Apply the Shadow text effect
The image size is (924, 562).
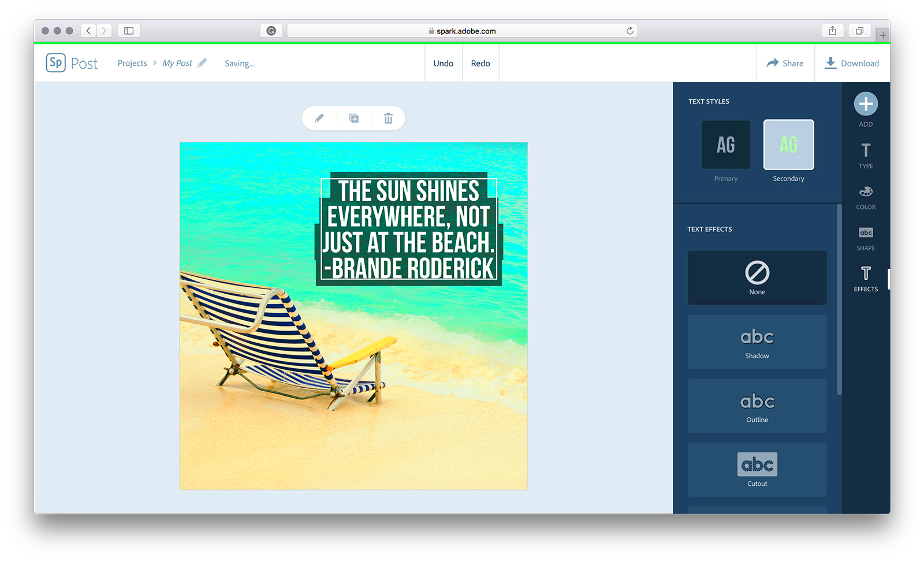[x=757, y=342]
